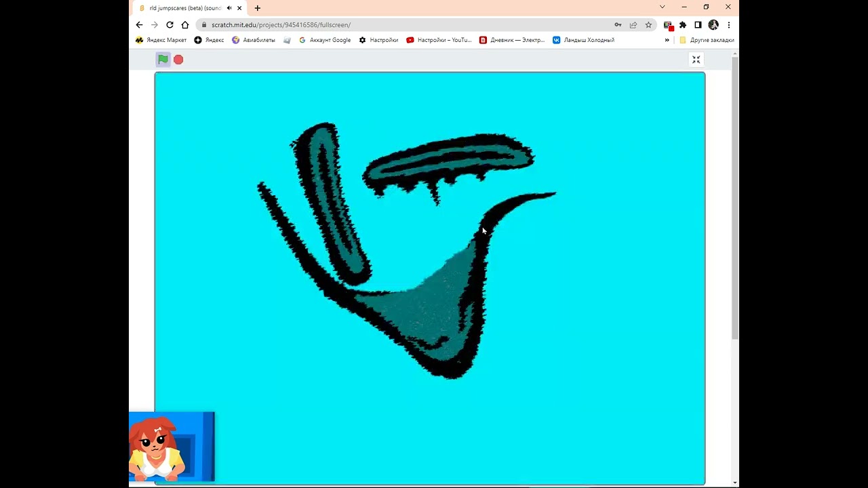Click the green flag to start project

point(163,60)
